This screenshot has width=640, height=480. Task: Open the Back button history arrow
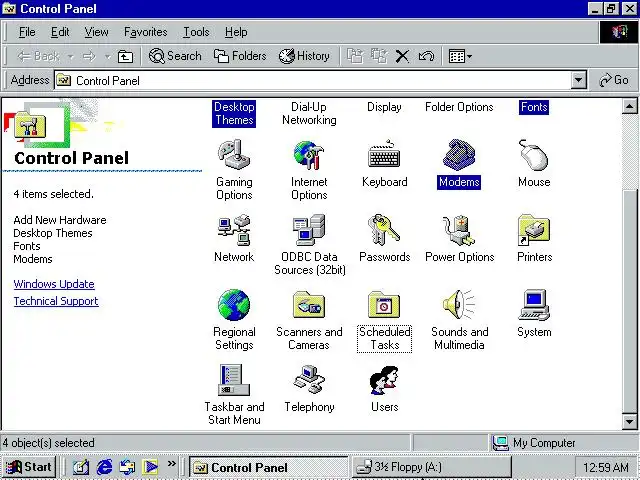coord(71,56)
